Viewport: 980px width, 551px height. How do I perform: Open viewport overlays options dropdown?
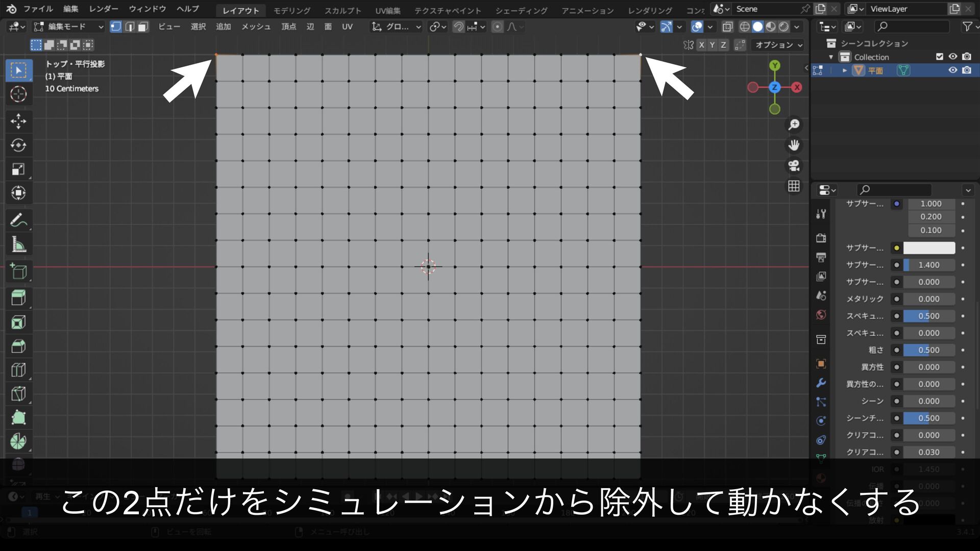(x=709, y=27)
